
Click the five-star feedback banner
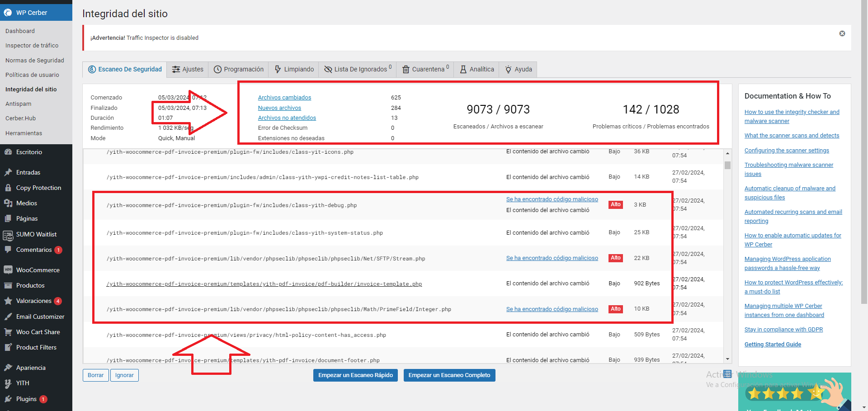coord(794,392)
